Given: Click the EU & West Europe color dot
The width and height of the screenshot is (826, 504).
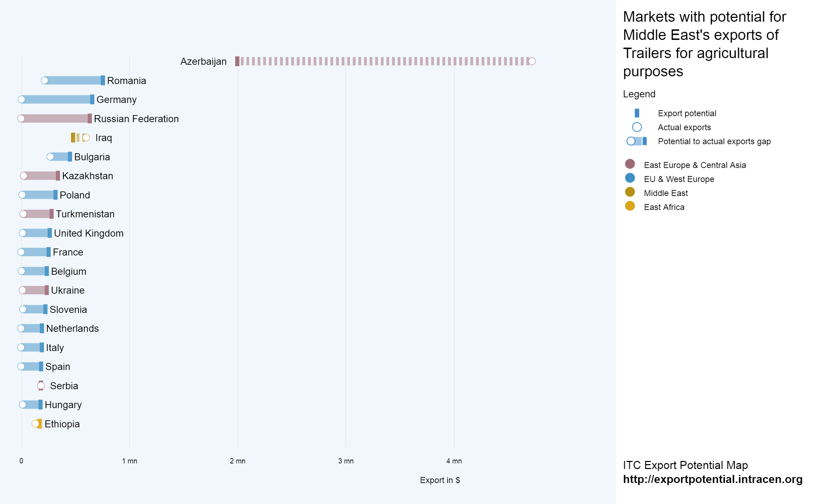Looking at the screenshot, I should 630,178.
